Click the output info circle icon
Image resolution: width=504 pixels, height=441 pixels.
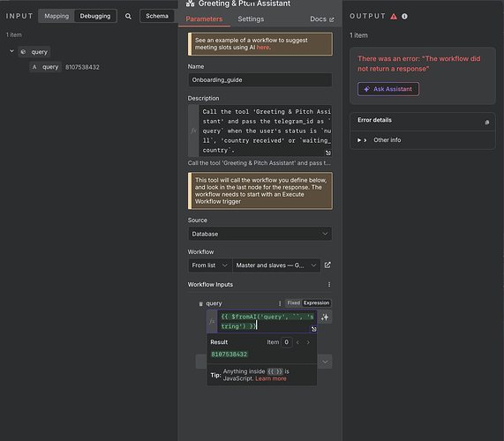tap(404, 17)
